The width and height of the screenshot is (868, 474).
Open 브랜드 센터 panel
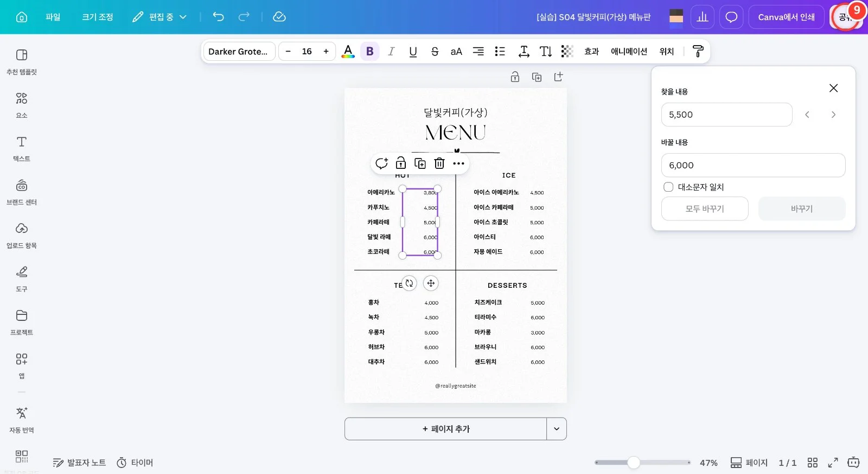click(22, 192)
